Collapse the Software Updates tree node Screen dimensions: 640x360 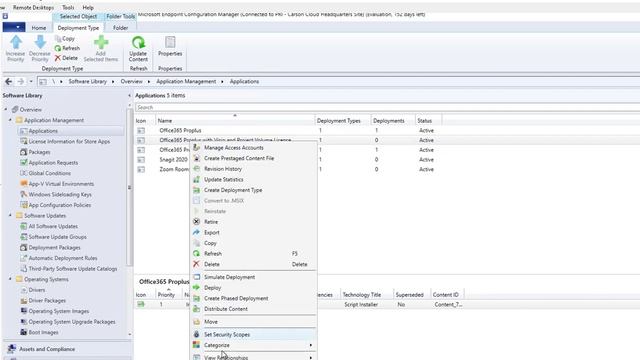click(10, 215)
